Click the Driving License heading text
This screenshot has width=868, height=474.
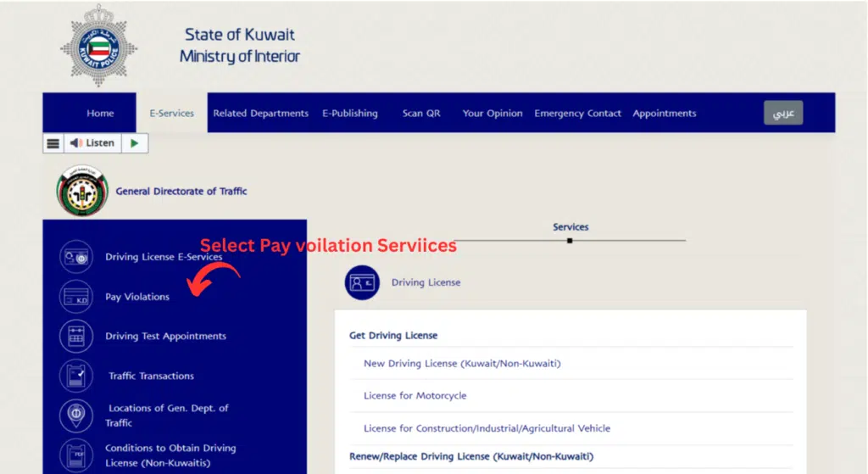(426, 282)
